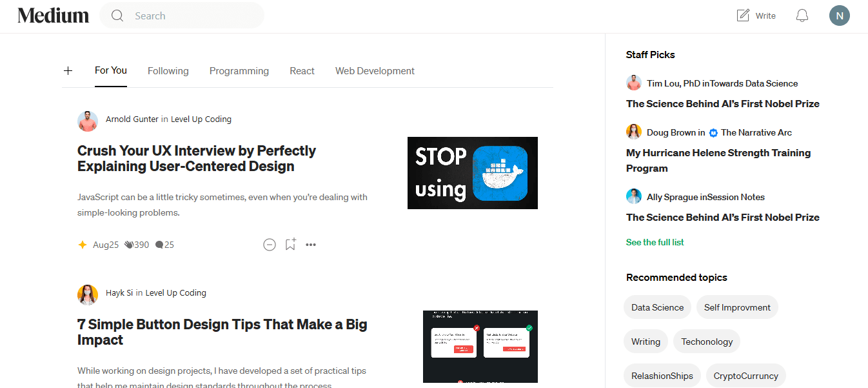Switch to the Following tab
The height and width of the screenshot is (388, 868).
click(168, 70)
